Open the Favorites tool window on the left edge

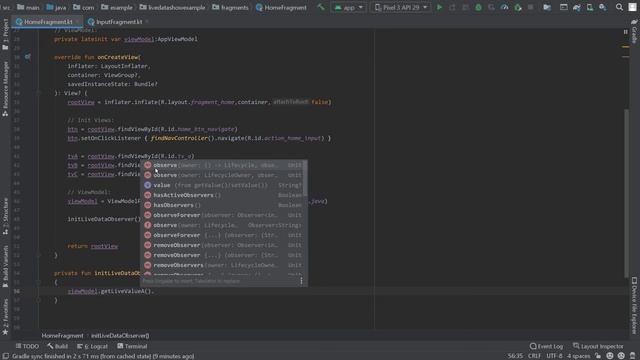pyautogui.click(x=5, y=317)
